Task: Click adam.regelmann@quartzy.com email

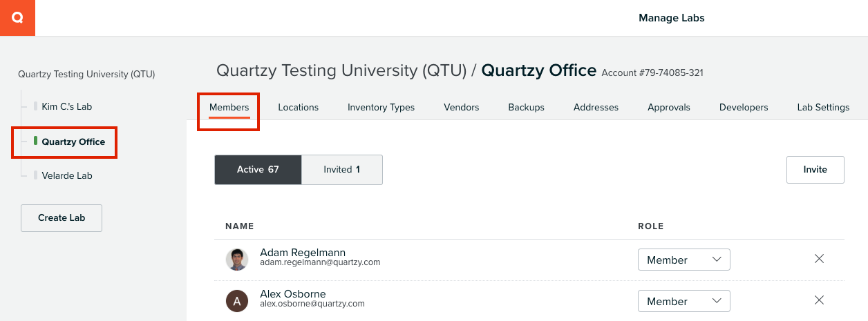Action: (x=320, y=262)
